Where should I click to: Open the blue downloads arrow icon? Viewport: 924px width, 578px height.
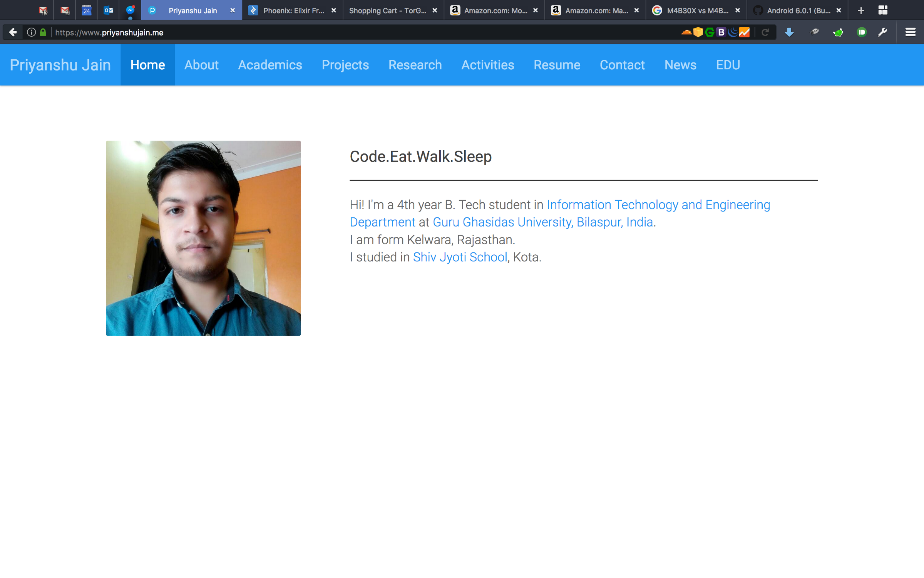click(x=789, y=32)
